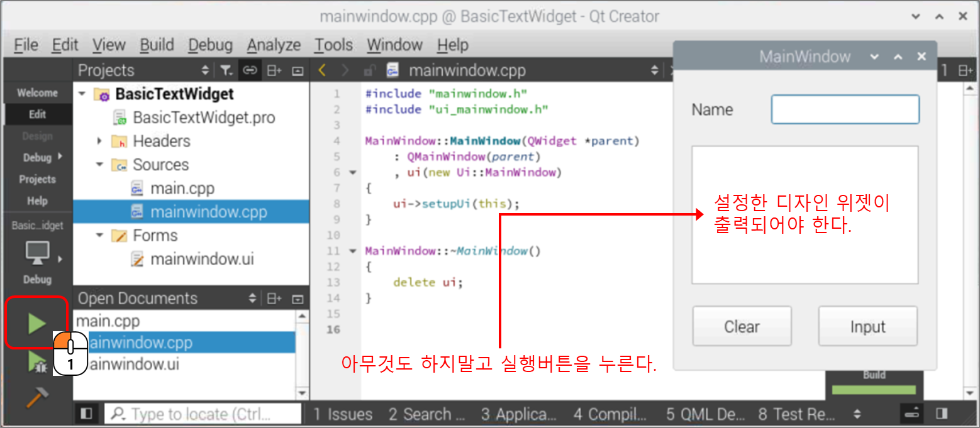Click the Input button in MainWindow

coord(867,326)
